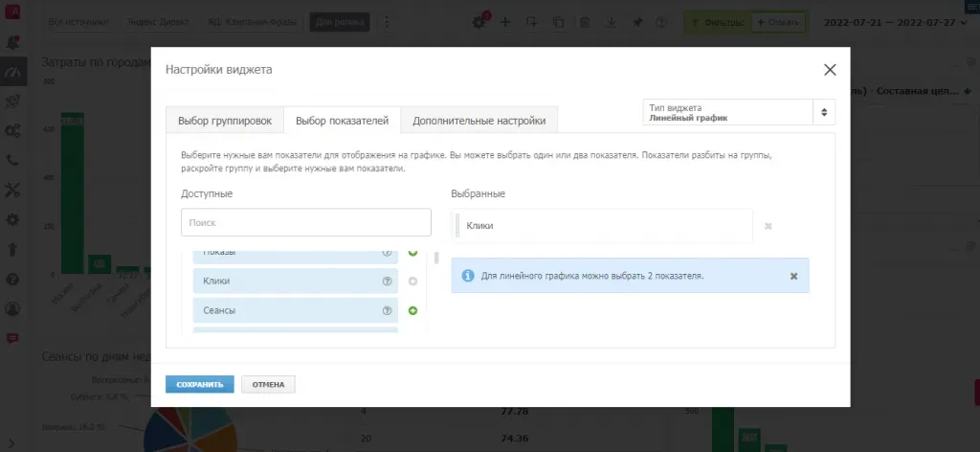Open help tooltip for Сеансы metric
Viewport: 980px width, 452px height.
pyautogui.click(x=387, y=310)
